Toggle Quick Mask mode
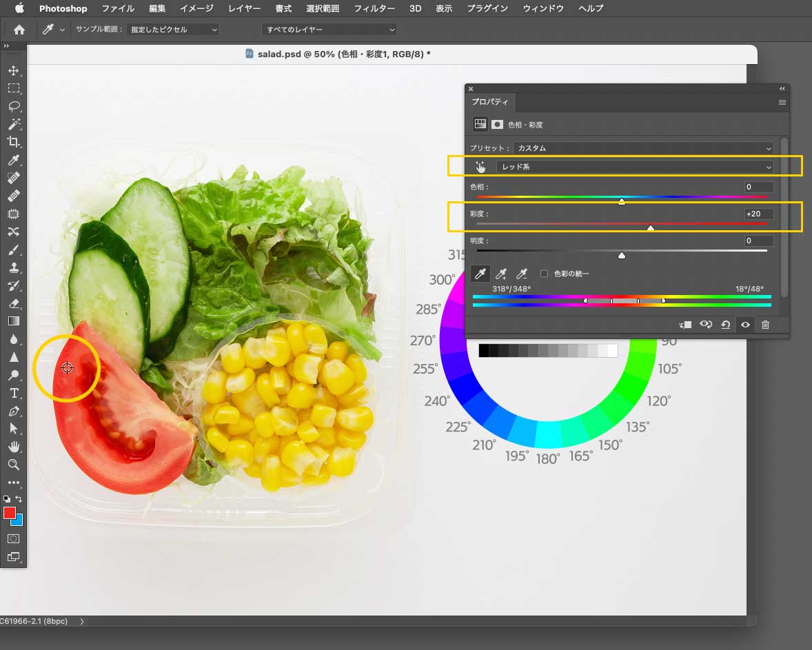Viewport: 812px width, 650px height. tap(14, 538)
